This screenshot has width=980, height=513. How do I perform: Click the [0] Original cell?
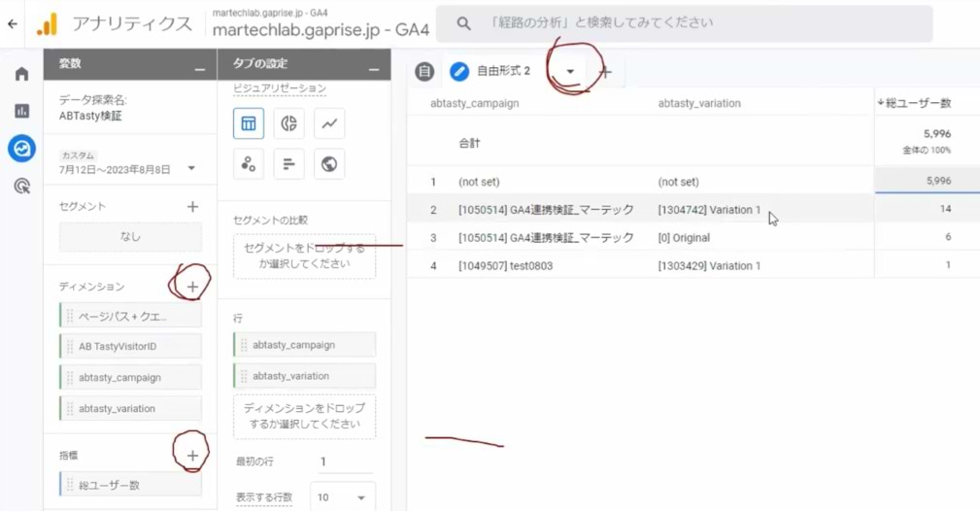(684, 238)
